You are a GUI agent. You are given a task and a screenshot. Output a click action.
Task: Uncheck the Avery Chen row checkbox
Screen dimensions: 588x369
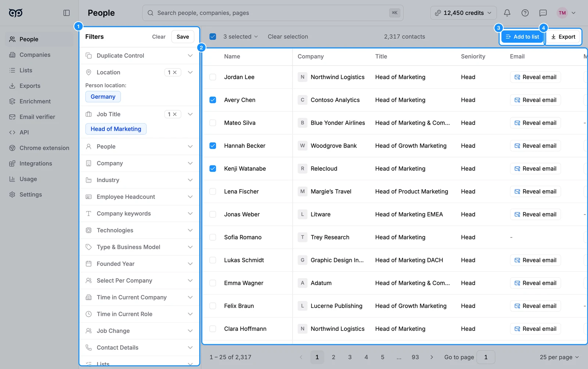(x=213, y=100)
